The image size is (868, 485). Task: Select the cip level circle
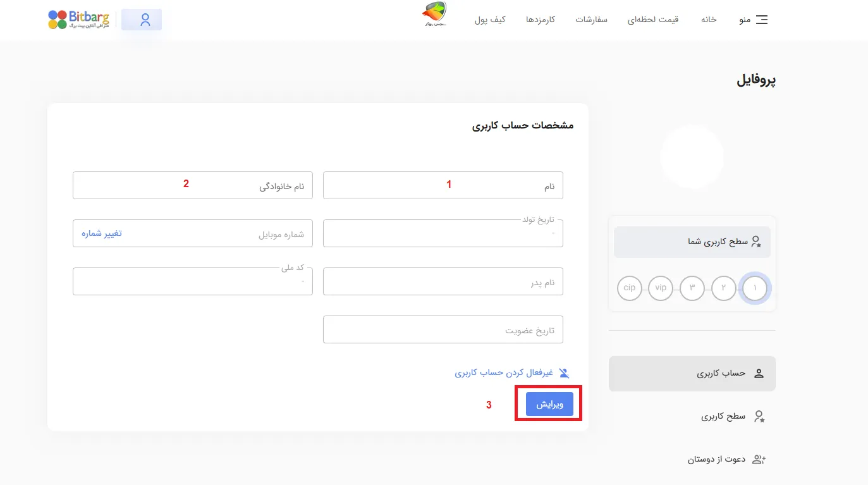[629, 288]
